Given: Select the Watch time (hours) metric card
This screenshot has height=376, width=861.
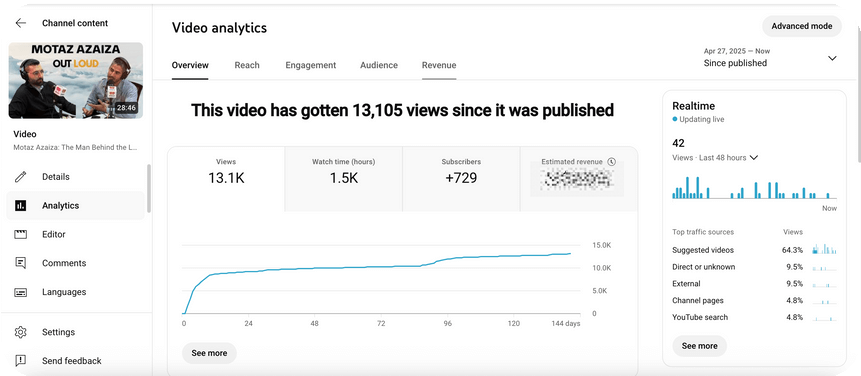Looking at the screenshot, I should (x=344, y=179).
